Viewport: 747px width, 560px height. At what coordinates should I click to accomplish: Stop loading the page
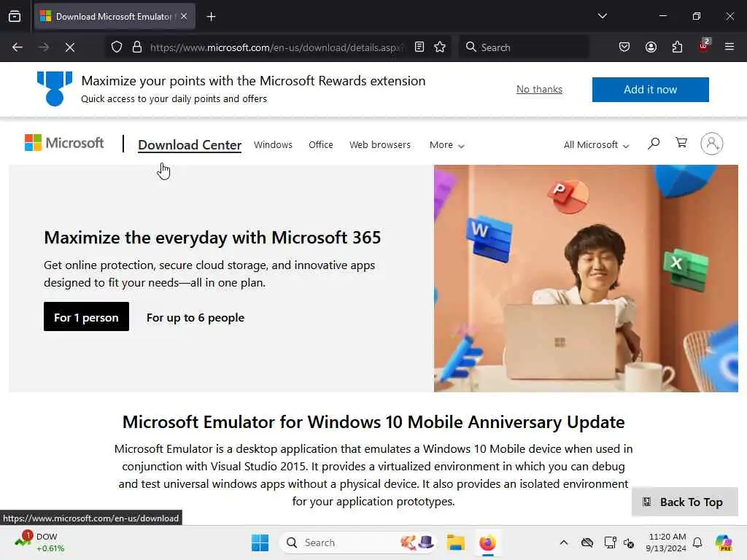pyautogui.click(x=69, y=47)
